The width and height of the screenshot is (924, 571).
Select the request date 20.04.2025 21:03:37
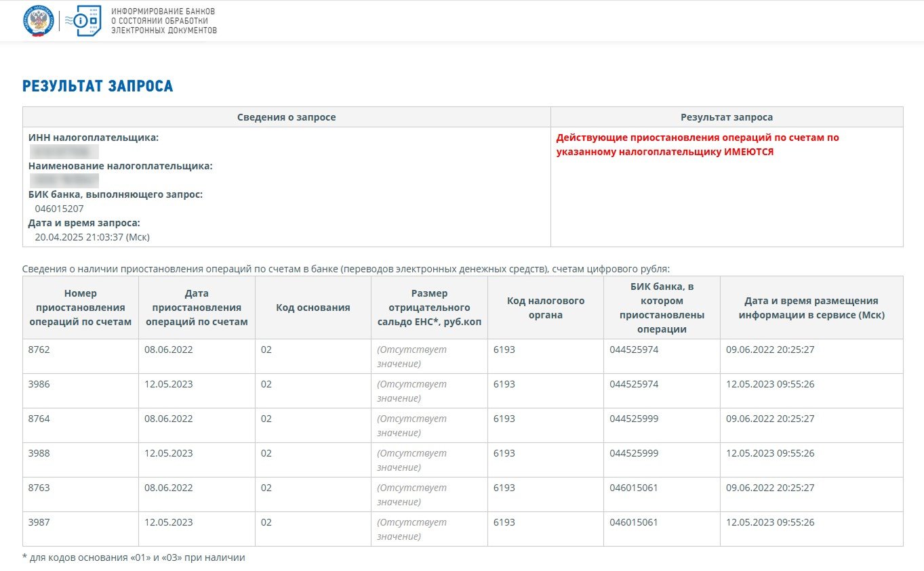coord(92,237)
